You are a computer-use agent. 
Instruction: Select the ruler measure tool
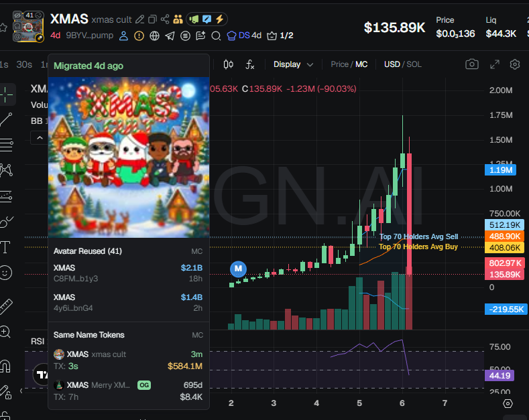point(6,307)
